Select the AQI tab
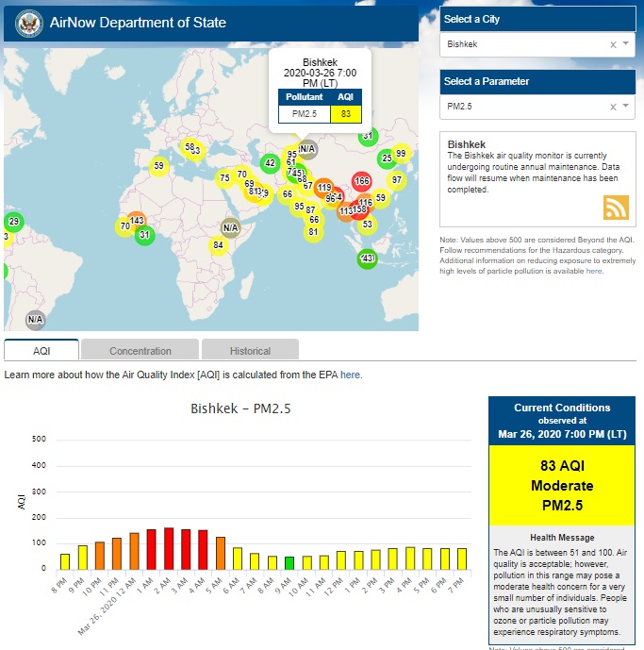This screenshot has height=650, width=644. pyautogui.click(x=41, y=351)
